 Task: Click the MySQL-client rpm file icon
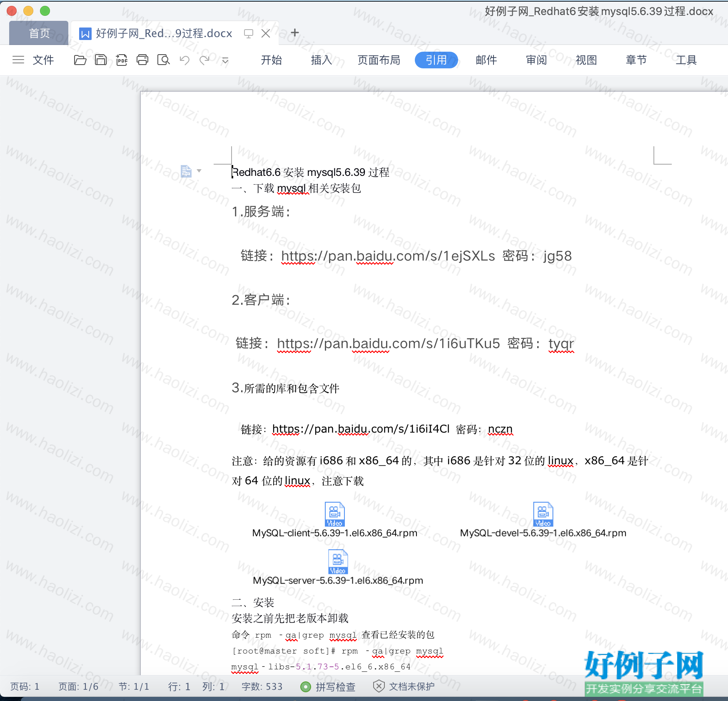coord(335,514)
